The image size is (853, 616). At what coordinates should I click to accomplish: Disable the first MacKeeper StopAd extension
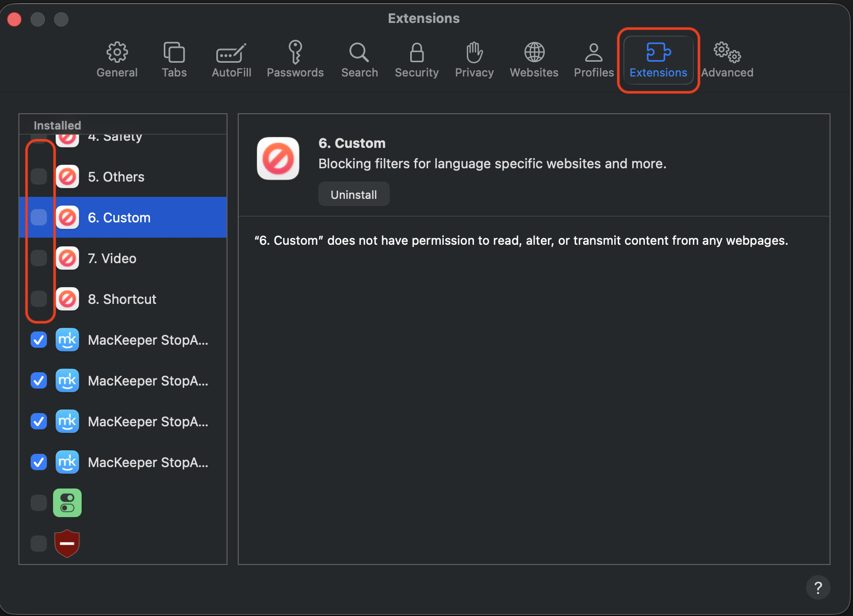[39, 340]
